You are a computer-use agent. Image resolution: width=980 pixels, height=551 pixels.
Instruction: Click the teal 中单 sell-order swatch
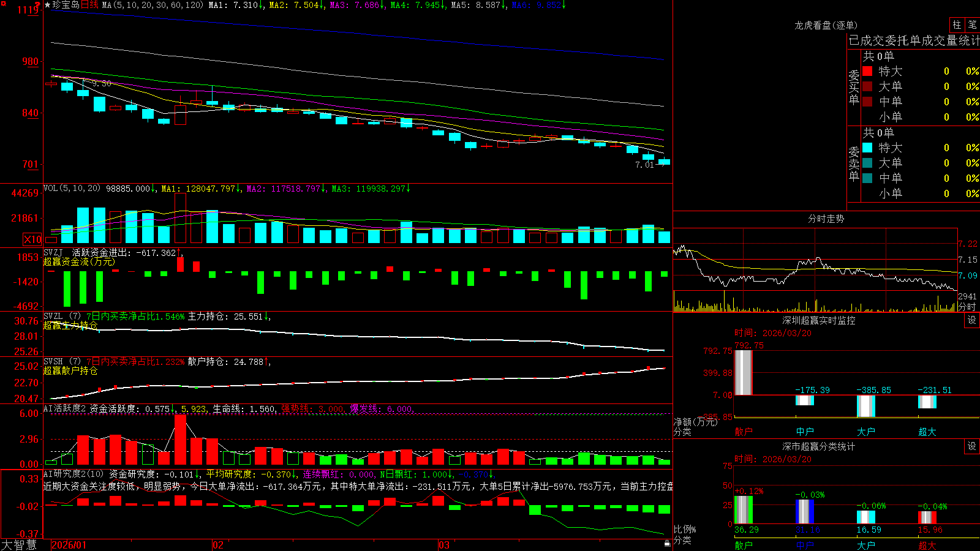867,178
